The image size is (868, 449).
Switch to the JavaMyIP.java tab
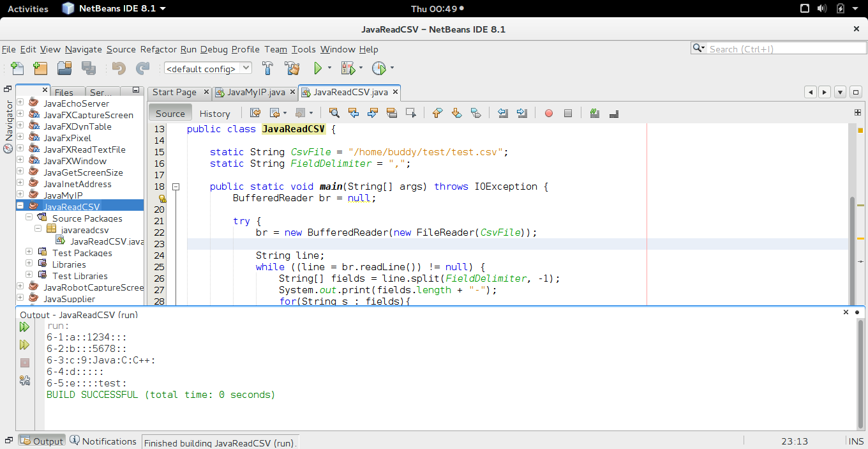(x=254, y=92)
